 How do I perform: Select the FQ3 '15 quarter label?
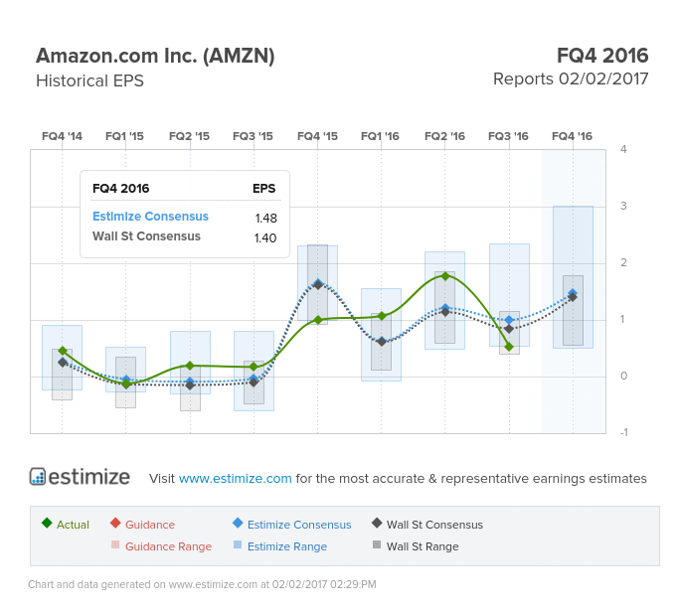tap(254, 136)
